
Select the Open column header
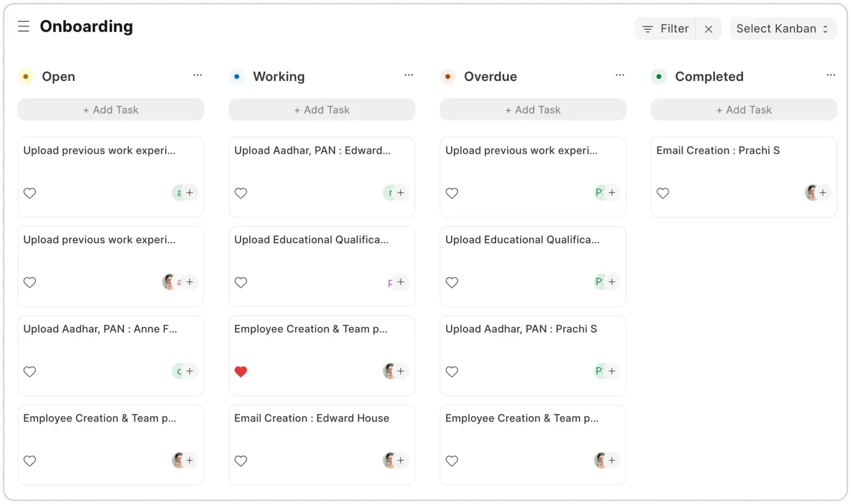tap(58, 77)
